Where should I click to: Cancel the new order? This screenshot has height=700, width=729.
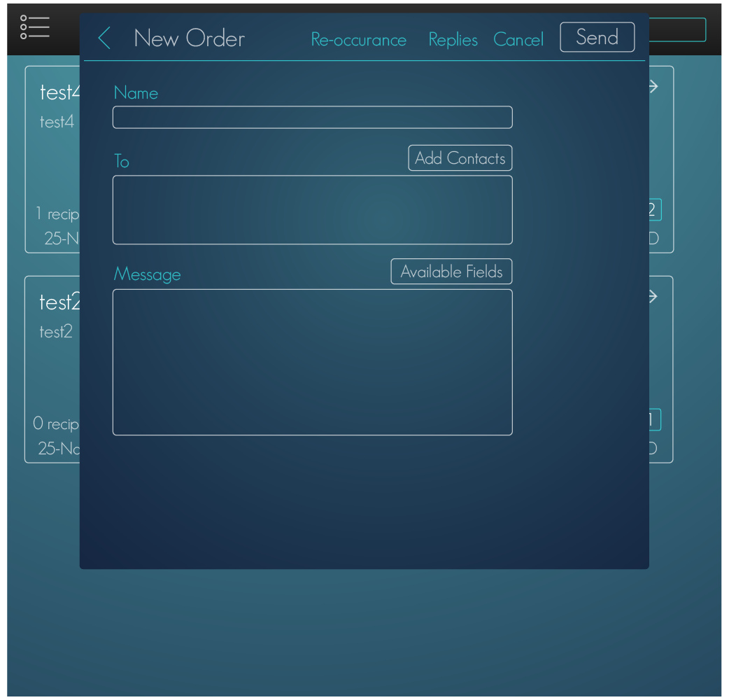click(x=518, y=39)
